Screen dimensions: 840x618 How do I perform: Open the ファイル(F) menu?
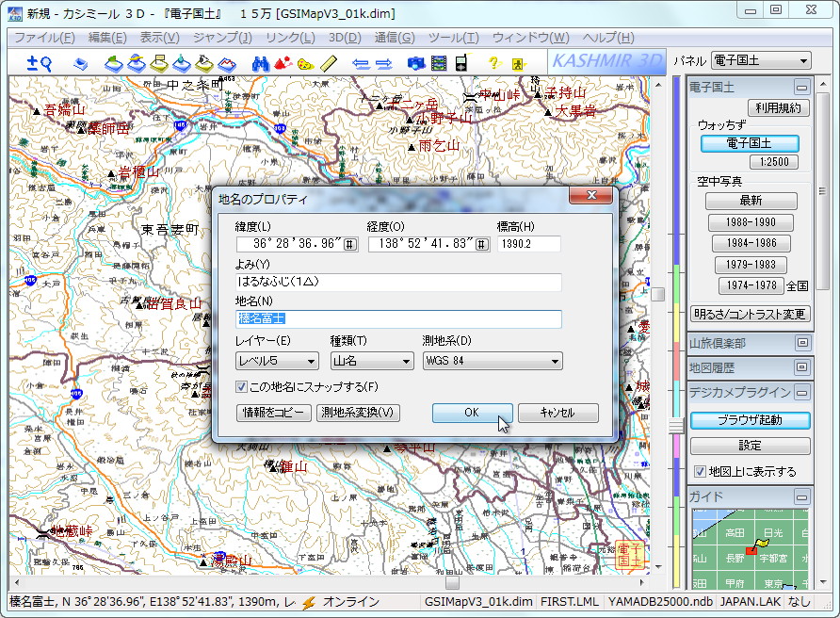(44, 38)
